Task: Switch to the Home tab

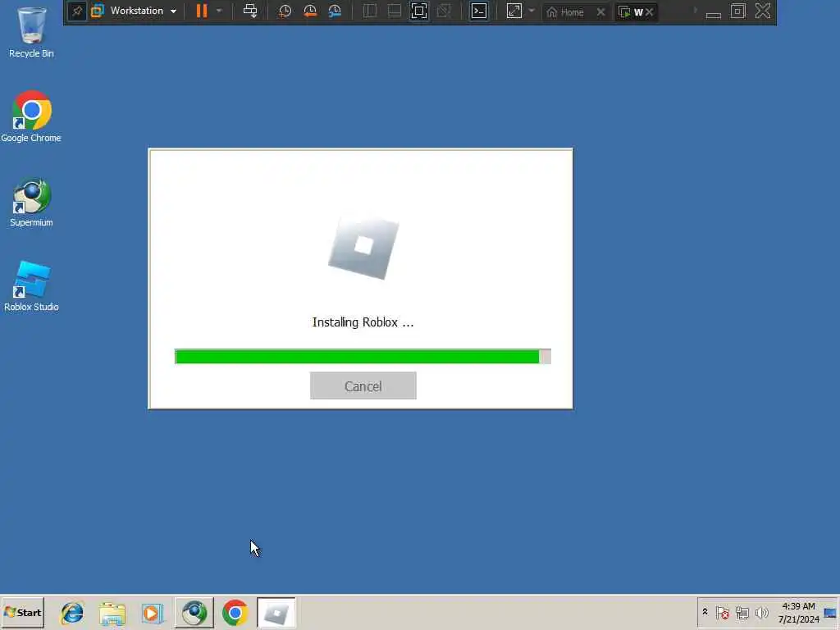Action: (565, 11)
